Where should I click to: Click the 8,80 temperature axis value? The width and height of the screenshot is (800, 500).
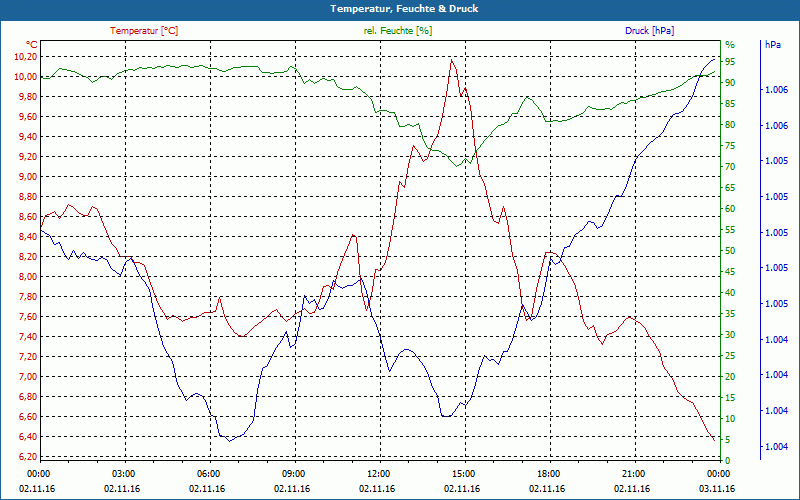pyautogui.click(x=28, y=196)
